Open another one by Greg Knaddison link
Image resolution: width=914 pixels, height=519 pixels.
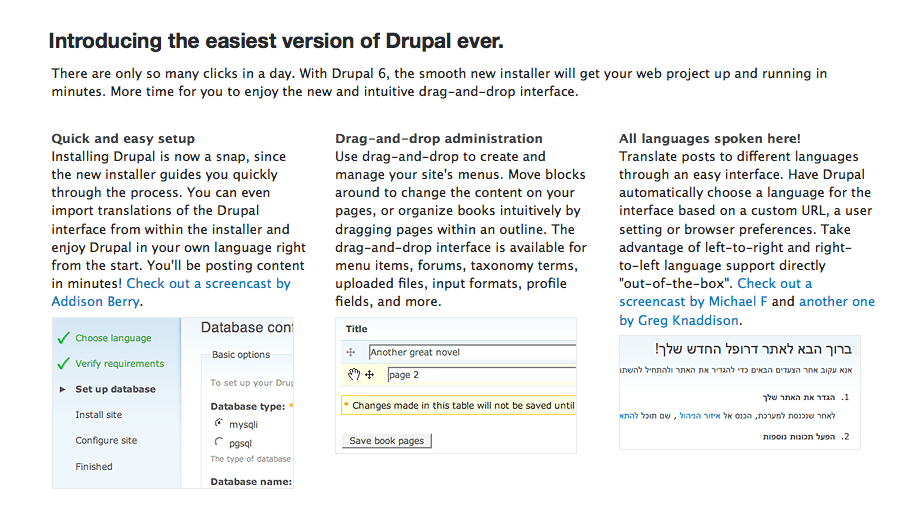(748, 311)
